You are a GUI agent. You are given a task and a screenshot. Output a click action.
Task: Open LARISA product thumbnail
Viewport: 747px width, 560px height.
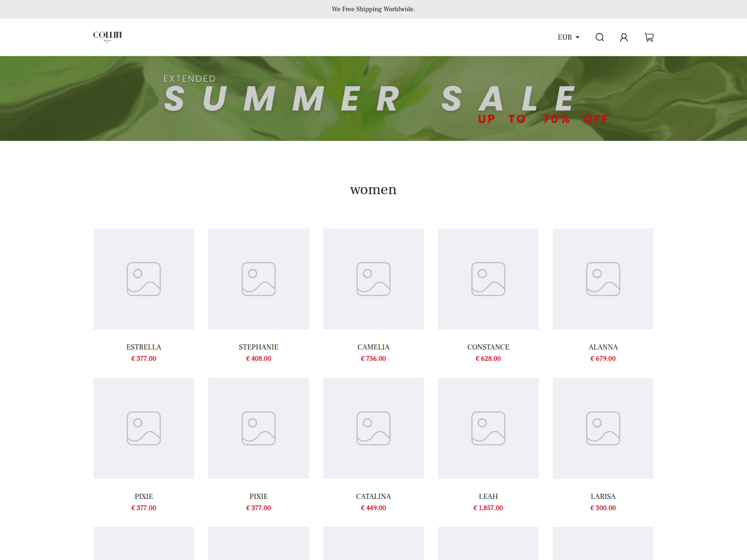coord(603,428)
